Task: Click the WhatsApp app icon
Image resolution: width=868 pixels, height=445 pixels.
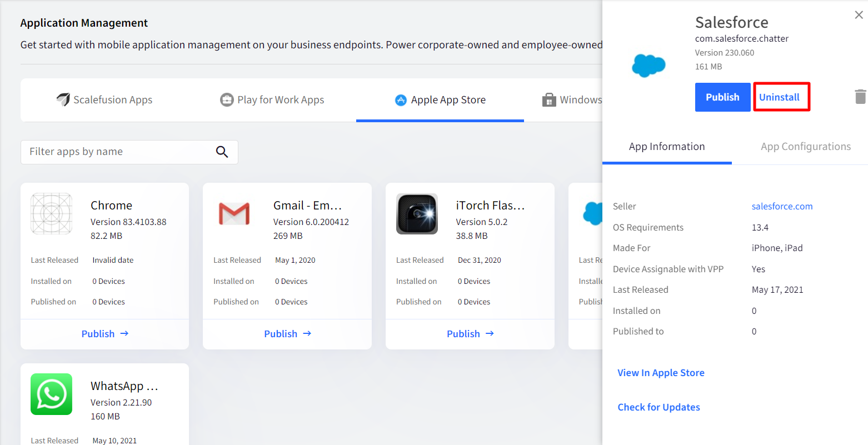Action: 52,394
